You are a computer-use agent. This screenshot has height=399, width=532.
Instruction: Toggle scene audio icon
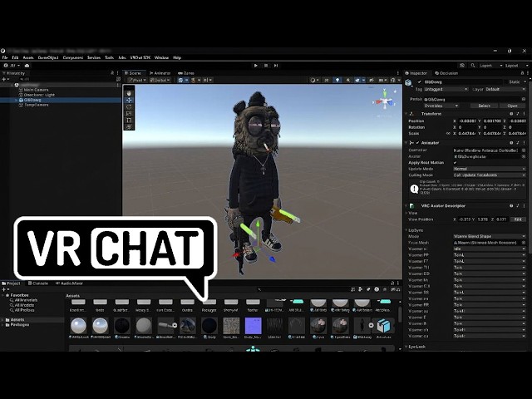[x=347, y=80]
